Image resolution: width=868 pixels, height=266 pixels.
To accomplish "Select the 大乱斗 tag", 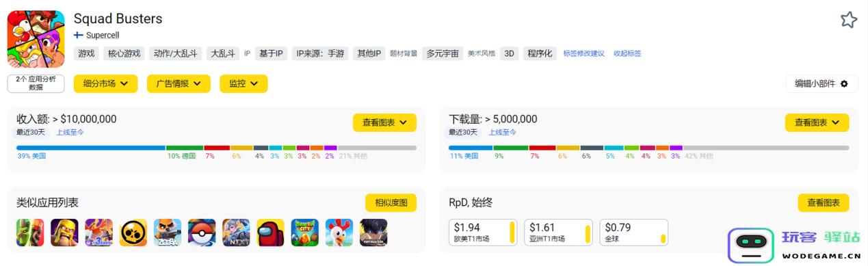I will tap(222, 53).
